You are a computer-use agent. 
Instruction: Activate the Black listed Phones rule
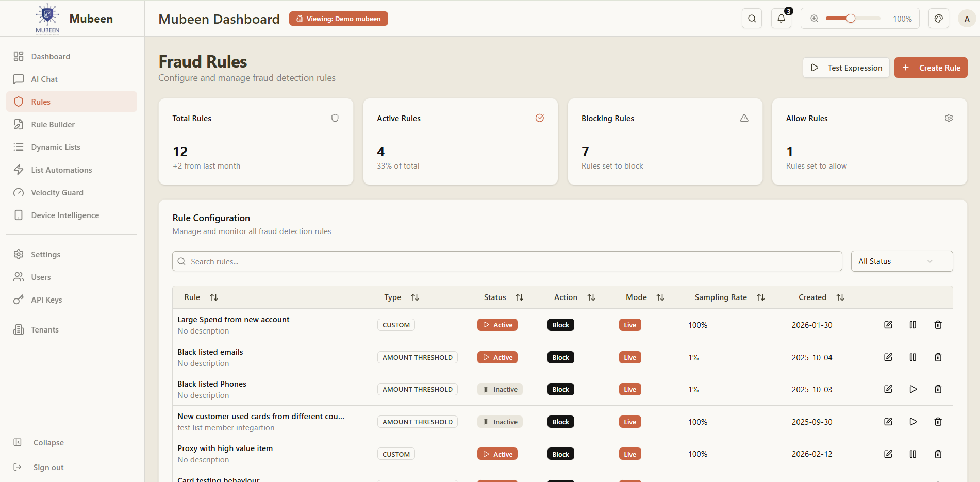912,389
